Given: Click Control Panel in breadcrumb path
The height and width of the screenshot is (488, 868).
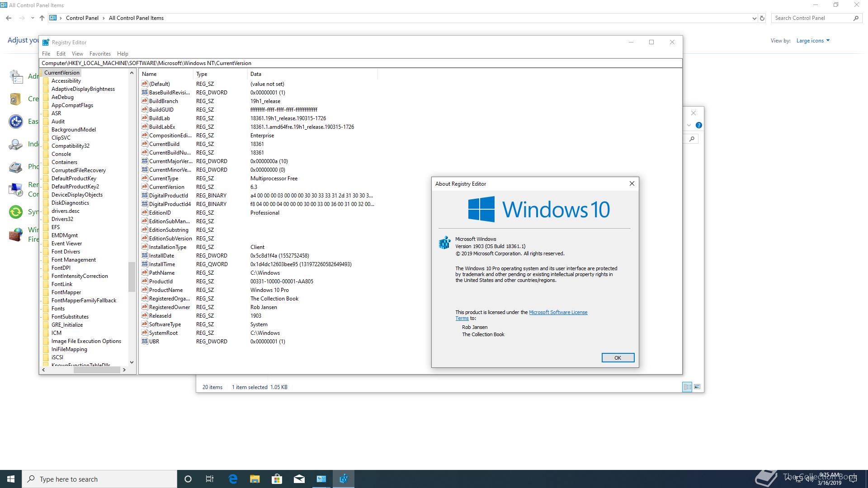Looking at the screenshot, I should click(82, 18).
